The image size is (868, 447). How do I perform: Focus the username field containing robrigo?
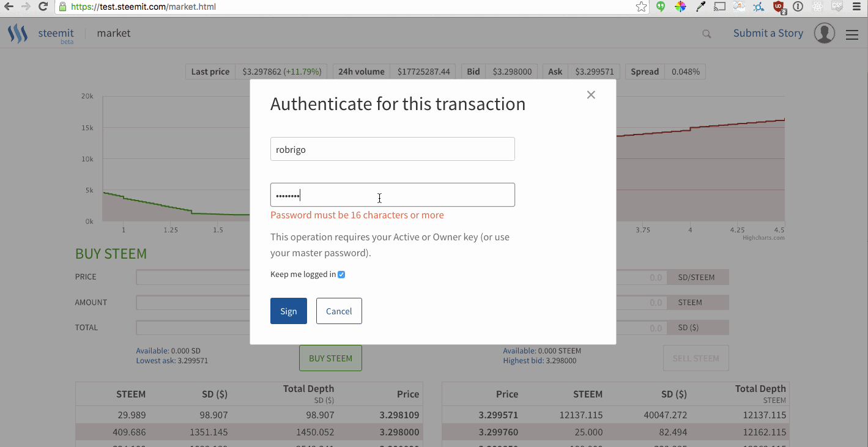(x=393, y=149)
